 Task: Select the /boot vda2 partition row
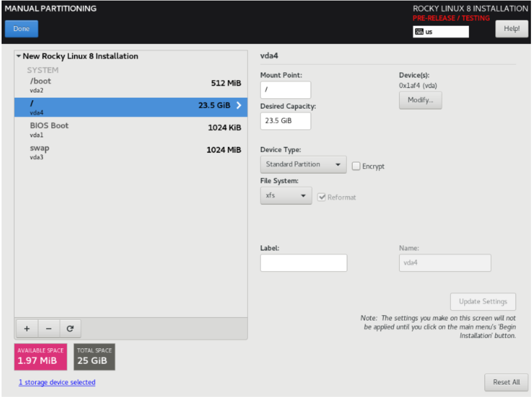131,85
